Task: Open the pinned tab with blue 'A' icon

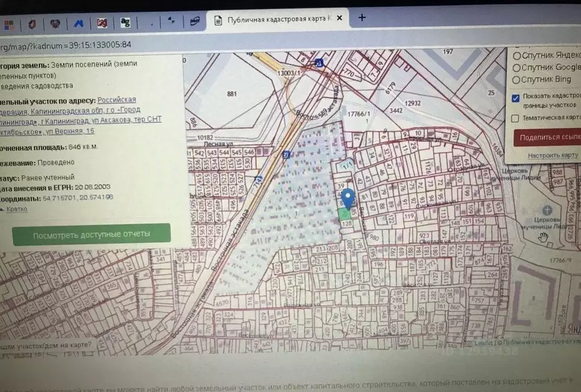Action: pyautogui.click(x=79, y=24)
